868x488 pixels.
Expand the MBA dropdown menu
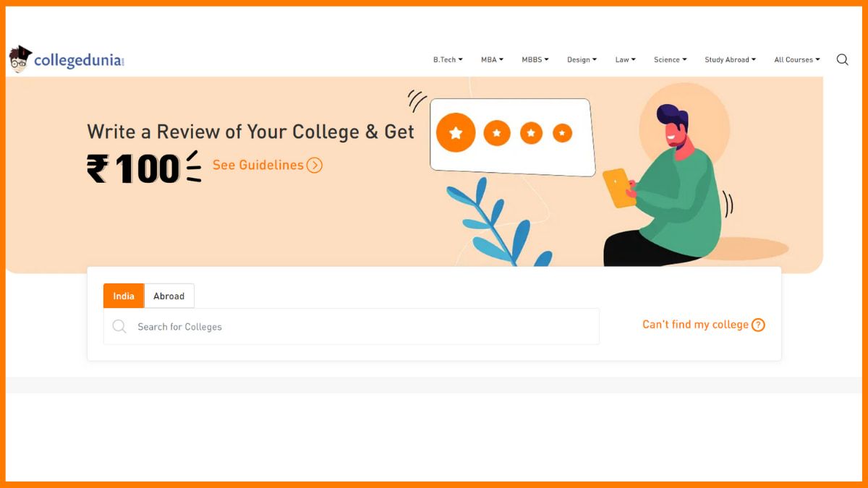click(492, 60)
